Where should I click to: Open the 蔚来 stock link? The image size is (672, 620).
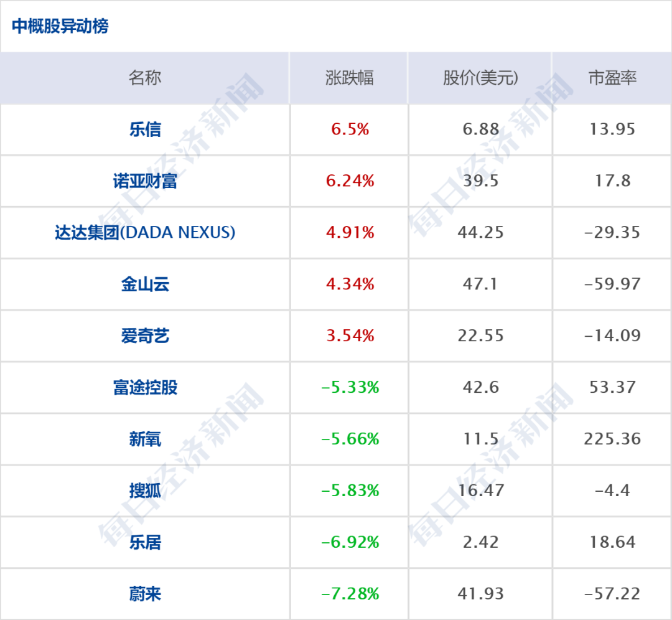click(145, 594)
